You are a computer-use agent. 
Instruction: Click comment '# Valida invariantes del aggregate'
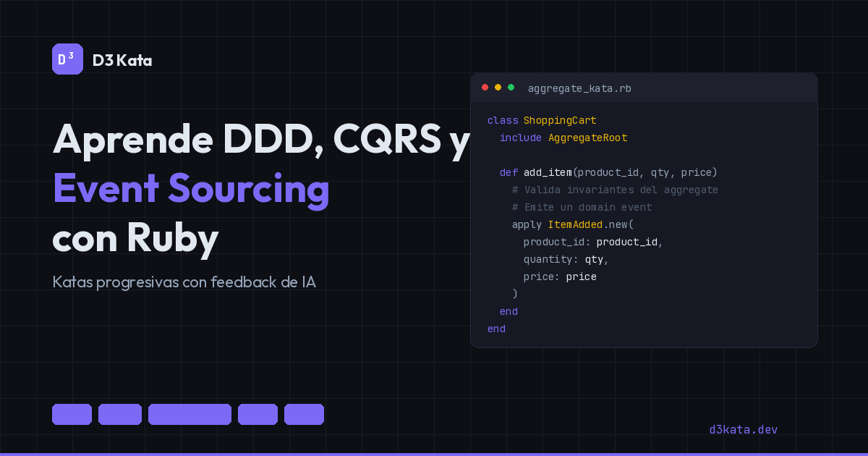[615, 190]
